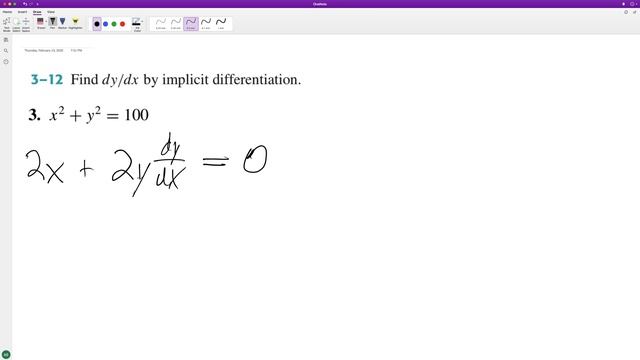Click the share icon at top right

point(634,12)
